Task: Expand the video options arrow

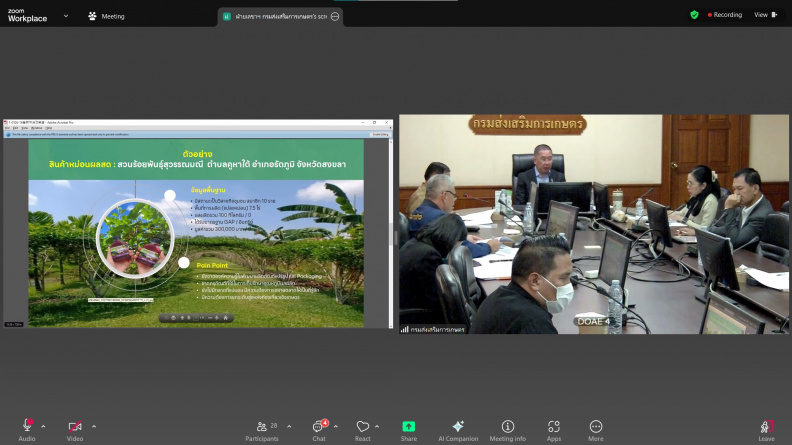Action: (x=94, y=427)
